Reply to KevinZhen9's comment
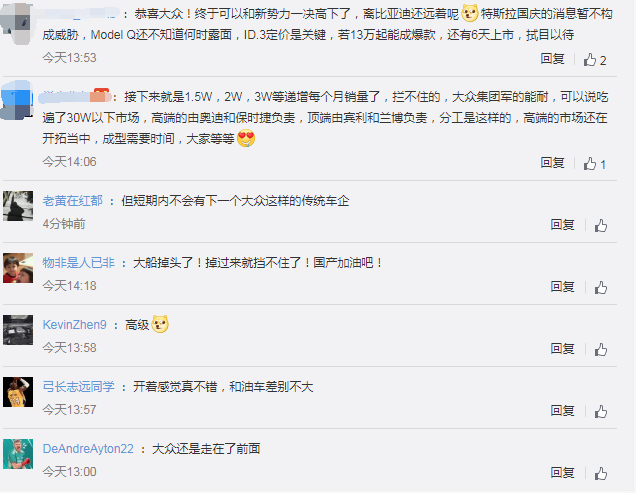Viewport: 636px width, 493px height. coord(562,348)
